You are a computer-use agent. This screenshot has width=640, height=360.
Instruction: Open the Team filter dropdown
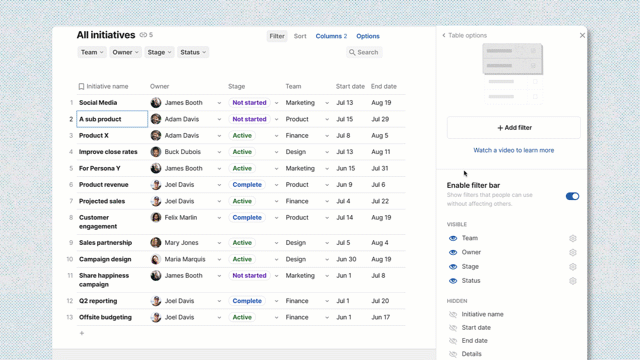(92, 52)
